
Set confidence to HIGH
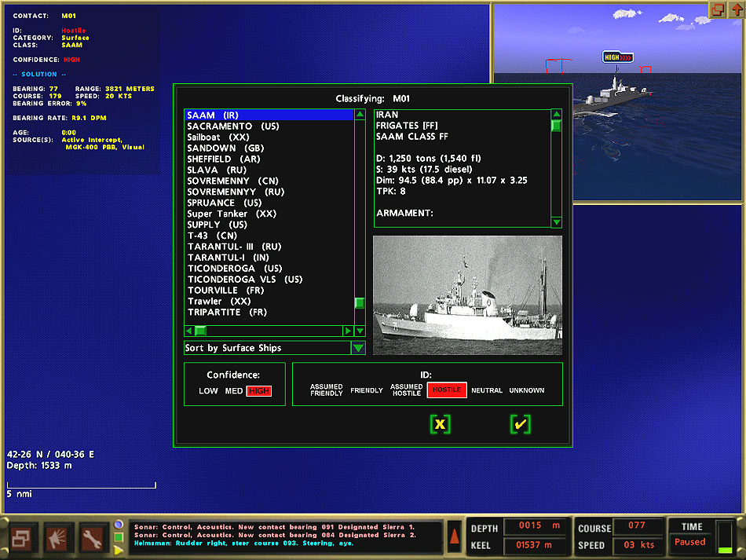click(259, 390)
